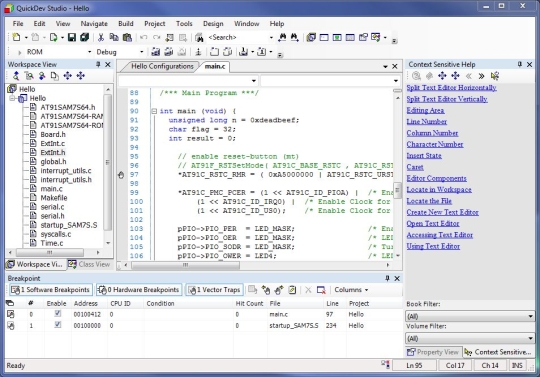The image size is (540, 377).
Task: Open the Build menu
Action: [x=126, y=23]
